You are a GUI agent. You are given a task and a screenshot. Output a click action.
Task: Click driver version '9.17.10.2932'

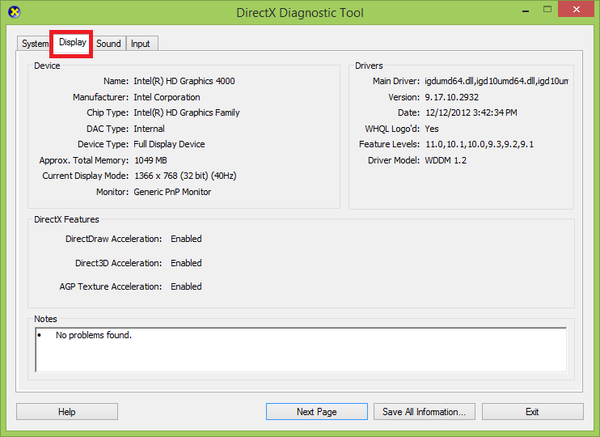[x=452, y=97]
